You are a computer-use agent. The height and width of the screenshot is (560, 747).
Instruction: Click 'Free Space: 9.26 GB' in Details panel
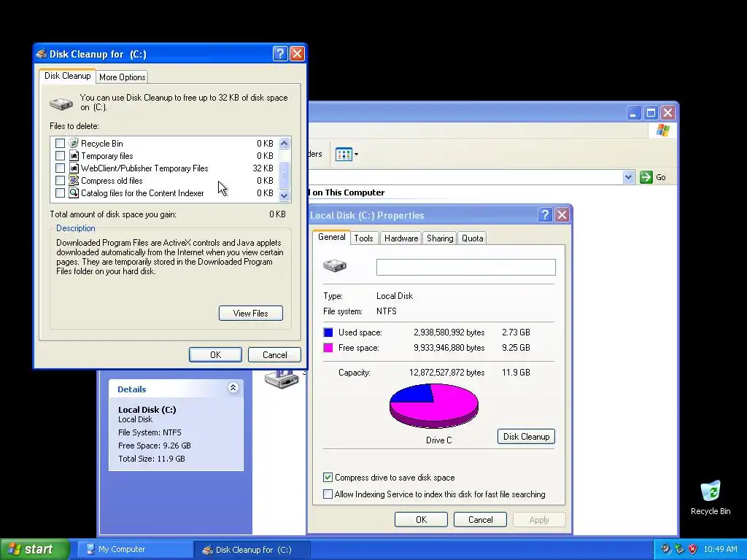[x=155, y=446]
